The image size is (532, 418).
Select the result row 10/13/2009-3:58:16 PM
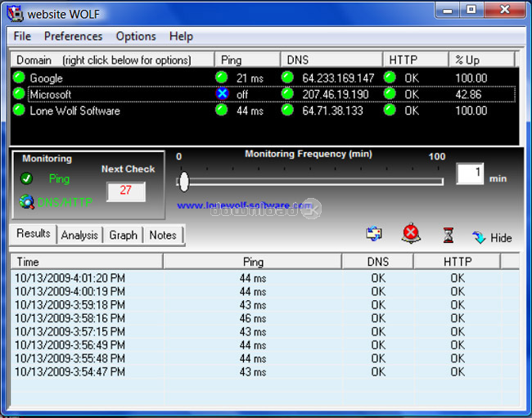(264, 318)
